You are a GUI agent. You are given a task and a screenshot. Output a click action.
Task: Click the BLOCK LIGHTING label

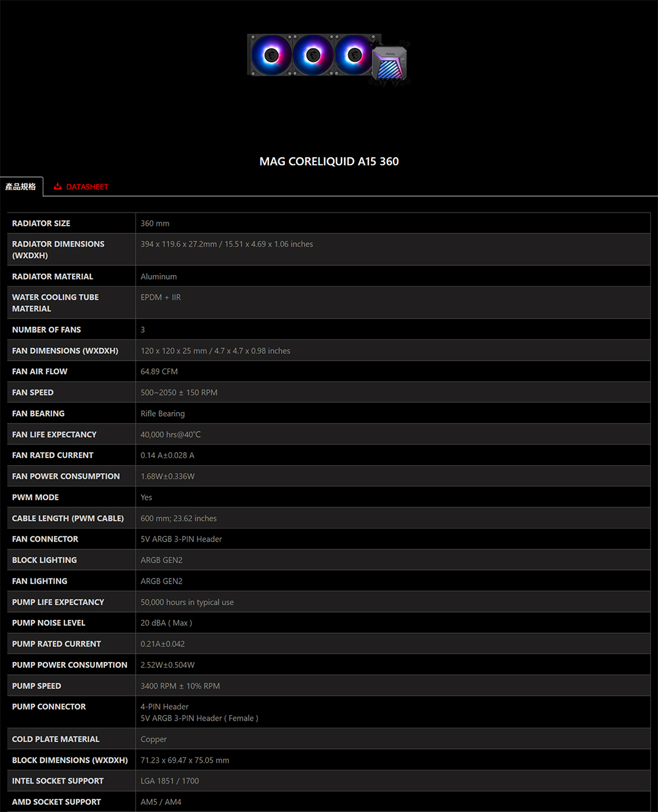[44, 560]
